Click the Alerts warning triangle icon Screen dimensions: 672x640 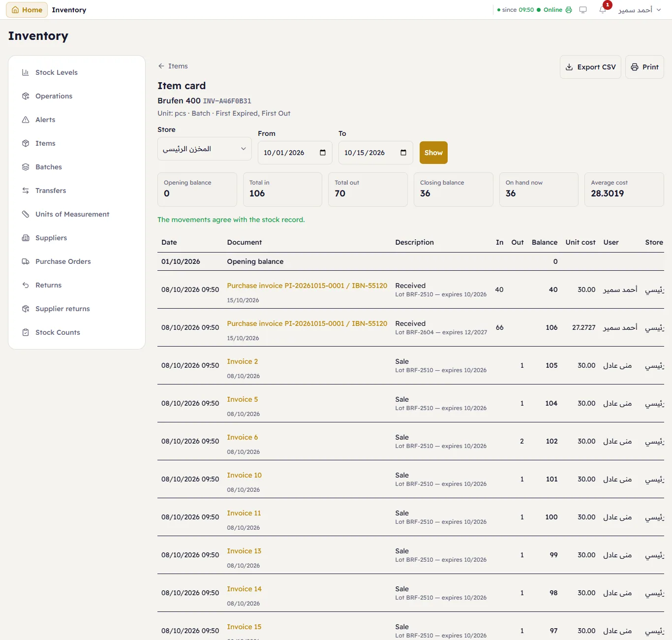(x=26, y=120)
